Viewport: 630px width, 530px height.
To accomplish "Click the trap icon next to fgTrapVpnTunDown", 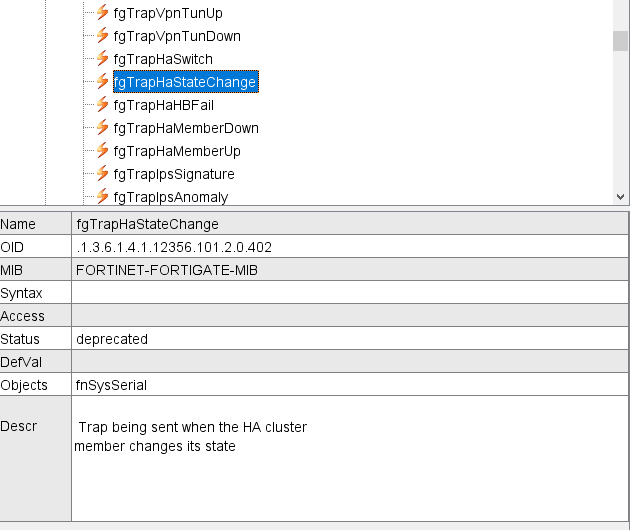I will (102, 36).
